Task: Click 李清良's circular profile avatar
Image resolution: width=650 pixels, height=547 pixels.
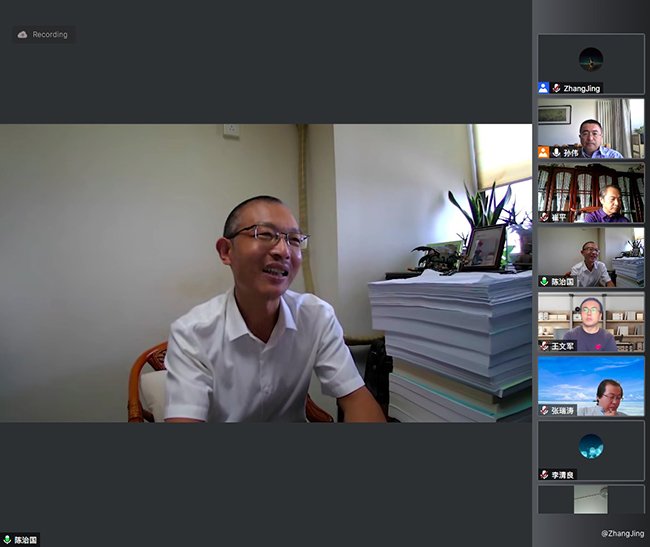Action: (x=591, y=446)
